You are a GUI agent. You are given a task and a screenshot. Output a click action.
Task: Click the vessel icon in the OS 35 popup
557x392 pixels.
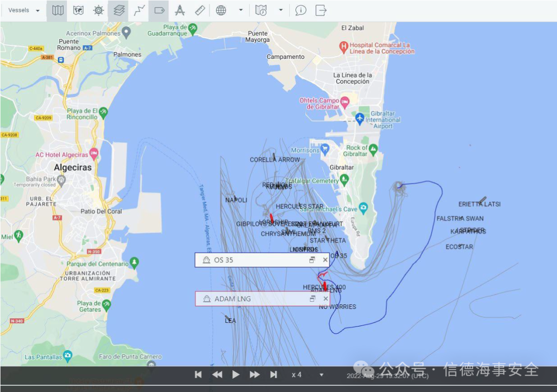coord(206,260)
